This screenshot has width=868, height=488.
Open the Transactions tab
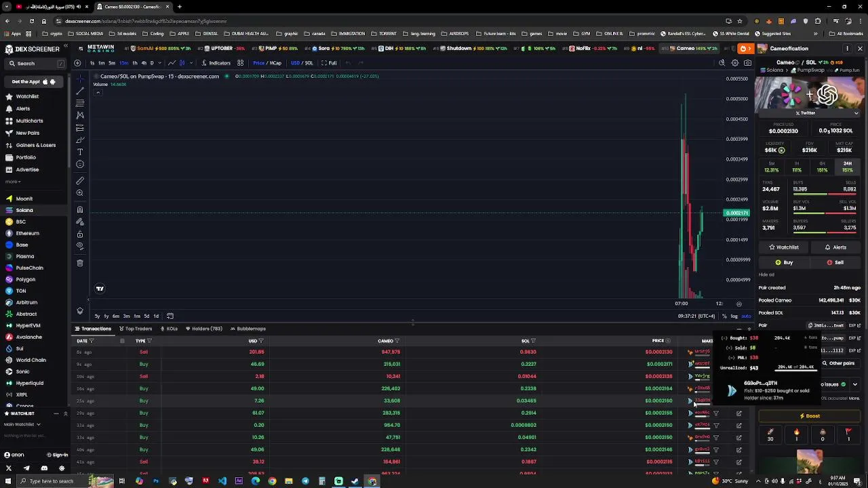tap(93, 329)
